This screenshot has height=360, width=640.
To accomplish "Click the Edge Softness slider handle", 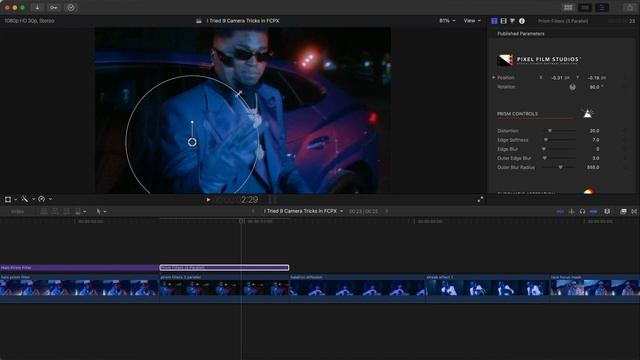I will click(x=546, y=140).
